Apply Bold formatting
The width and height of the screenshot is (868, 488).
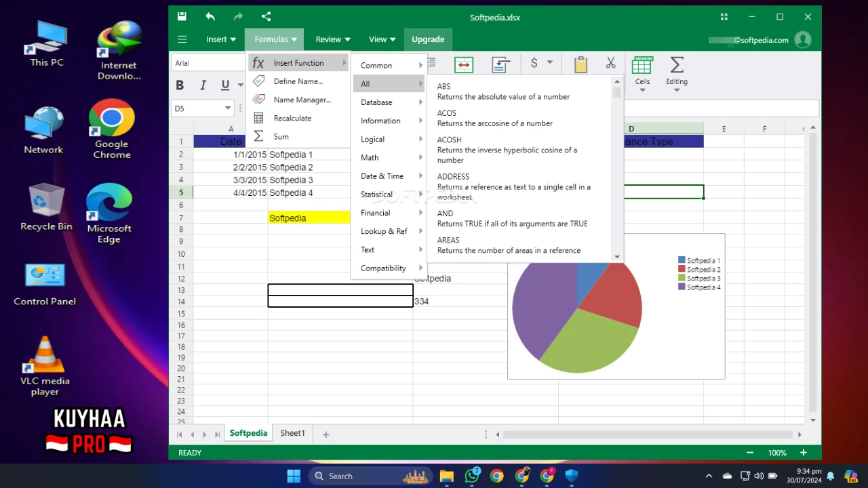[180, 85]
